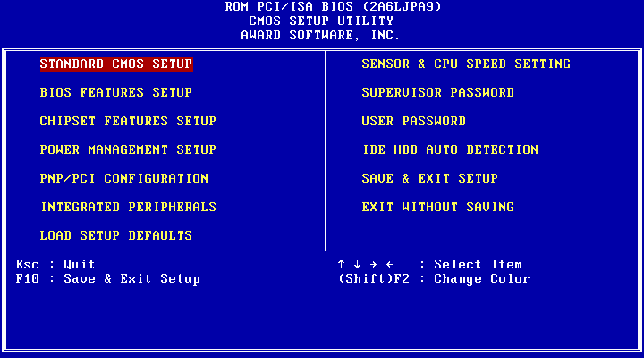
Task: Choose LOAD SETUP DEFAULTS
Action: tap(116, 235)
